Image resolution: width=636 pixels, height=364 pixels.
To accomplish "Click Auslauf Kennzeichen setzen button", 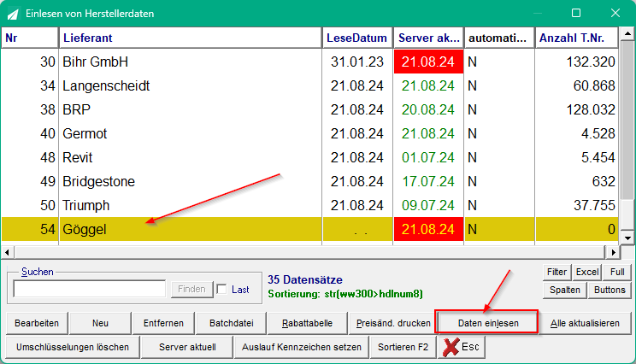I will pos(302,347).
